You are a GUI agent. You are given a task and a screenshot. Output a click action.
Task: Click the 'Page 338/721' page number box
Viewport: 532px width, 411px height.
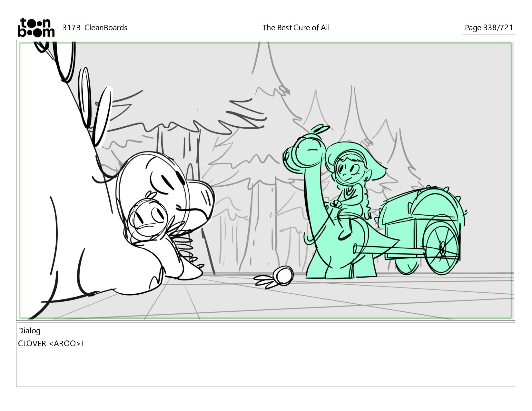pyautogui.click(x=488, y=28)
